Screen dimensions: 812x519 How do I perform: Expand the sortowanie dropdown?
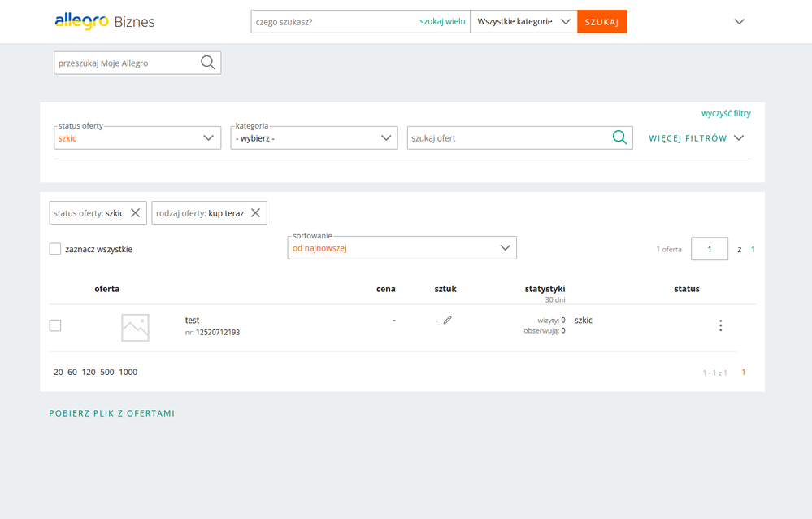point(402,248)
